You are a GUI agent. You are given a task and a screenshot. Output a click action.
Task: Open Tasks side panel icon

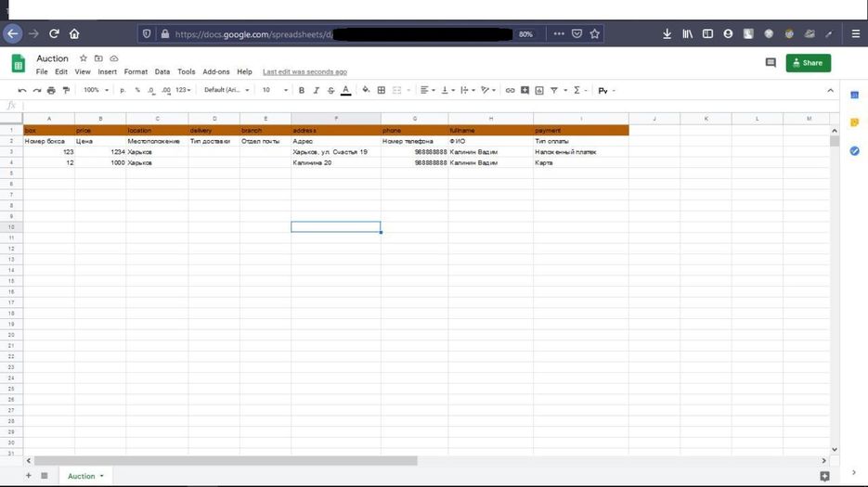pos(855,150)
